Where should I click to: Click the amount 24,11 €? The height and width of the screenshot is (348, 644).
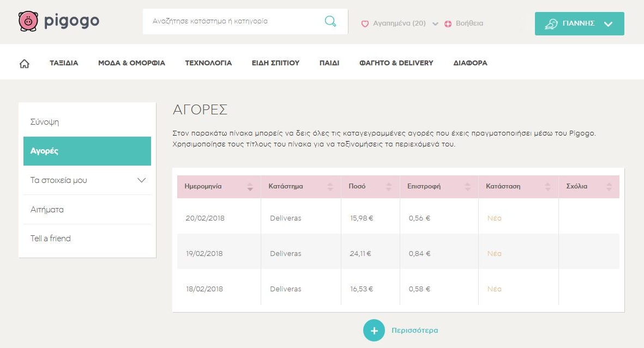pos(360,254)
